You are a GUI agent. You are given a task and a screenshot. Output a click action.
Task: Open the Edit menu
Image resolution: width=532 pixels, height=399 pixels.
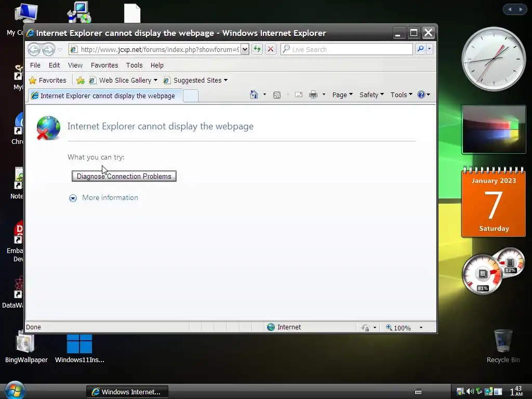pos(54,65)
